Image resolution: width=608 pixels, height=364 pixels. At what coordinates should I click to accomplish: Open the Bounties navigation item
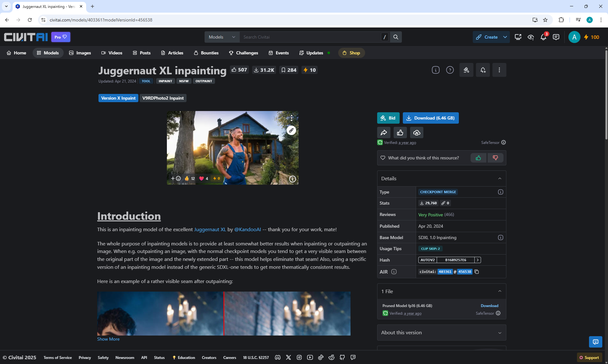pos(206,53)
